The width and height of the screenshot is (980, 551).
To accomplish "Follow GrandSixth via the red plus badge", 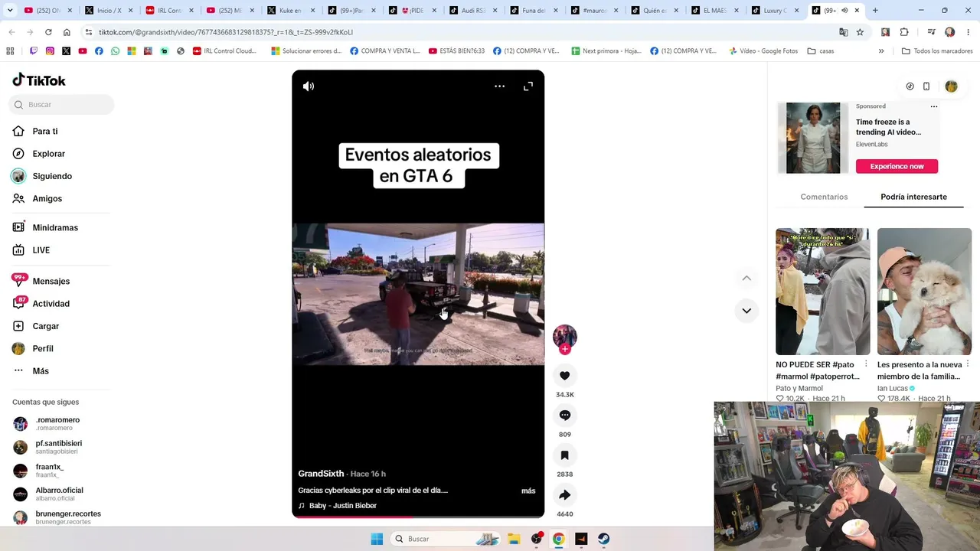I will 565,349.
